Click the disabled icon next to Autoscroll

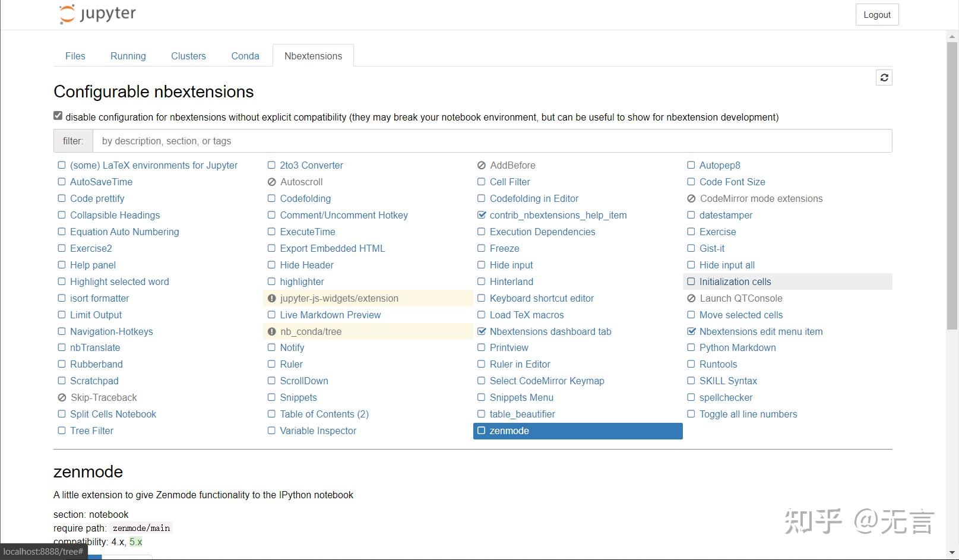click(272, 182)
